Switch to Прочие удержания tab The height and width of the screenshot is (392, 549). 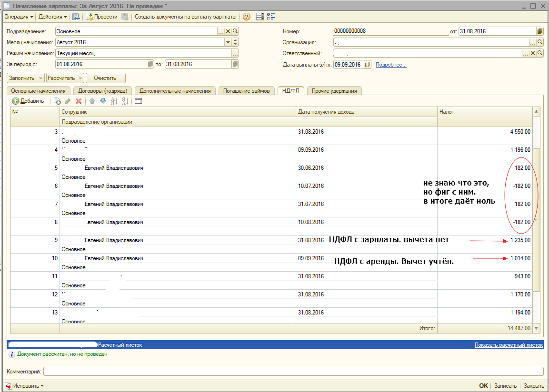point(334,91)
